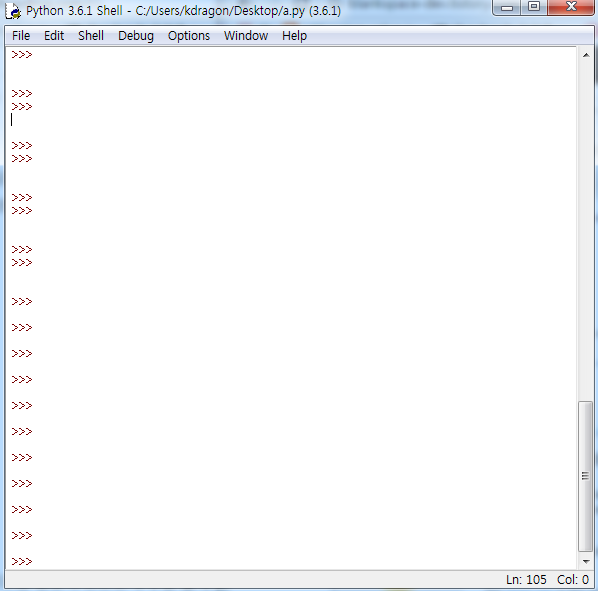Screen dimensions: 598x591
Task: Close the Python Shell window
Action: tap(571, 6)
